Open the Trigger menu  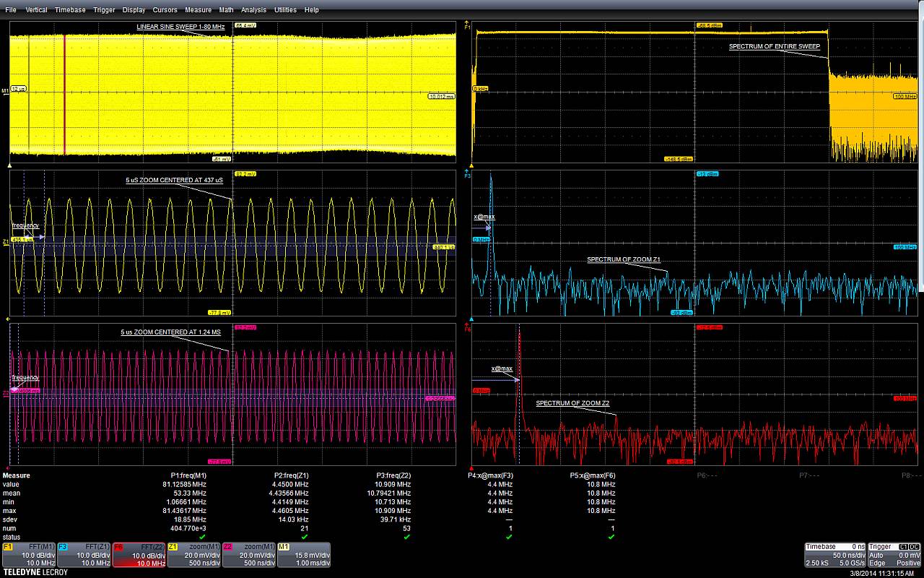click(x=104, y=10)
